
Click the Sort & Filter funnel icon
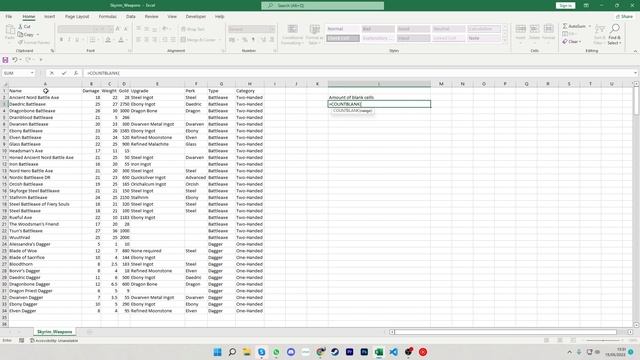click(x=599, y=29)
